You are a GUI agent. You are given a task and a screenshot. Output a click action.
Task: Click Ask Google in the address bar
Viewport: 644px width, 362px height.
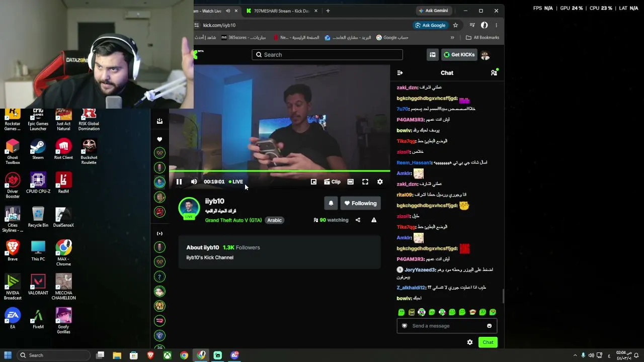(x=430, y=25)
